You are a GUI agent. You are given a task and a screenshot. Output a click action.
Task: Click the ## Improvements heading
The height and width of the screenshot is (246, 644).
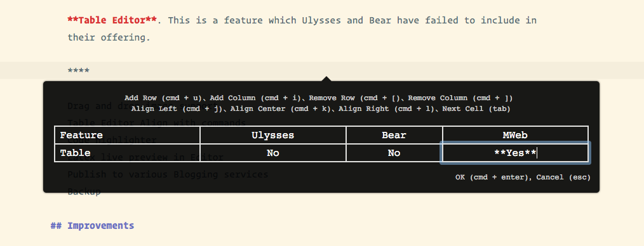tap(93, 226)
